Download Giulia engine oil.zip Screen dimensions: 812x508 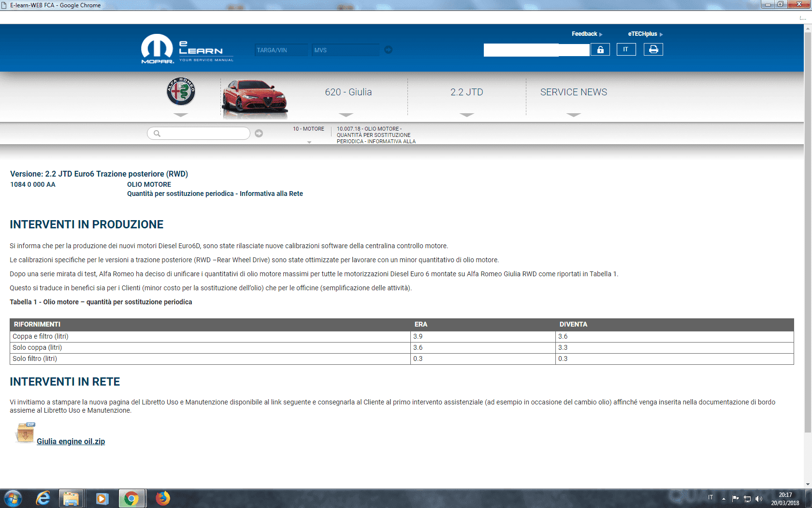(x=71, y=441)
